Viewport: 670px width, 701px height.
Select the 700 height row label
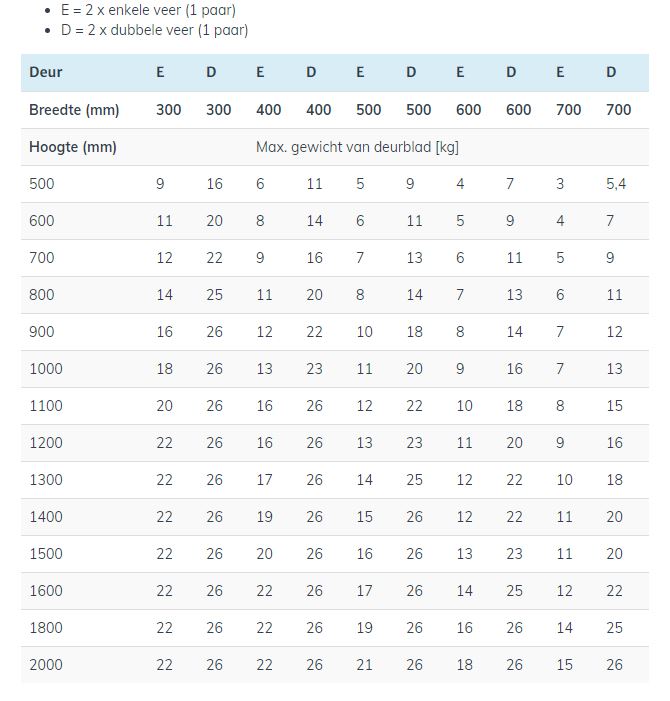(x=41, y=258)
